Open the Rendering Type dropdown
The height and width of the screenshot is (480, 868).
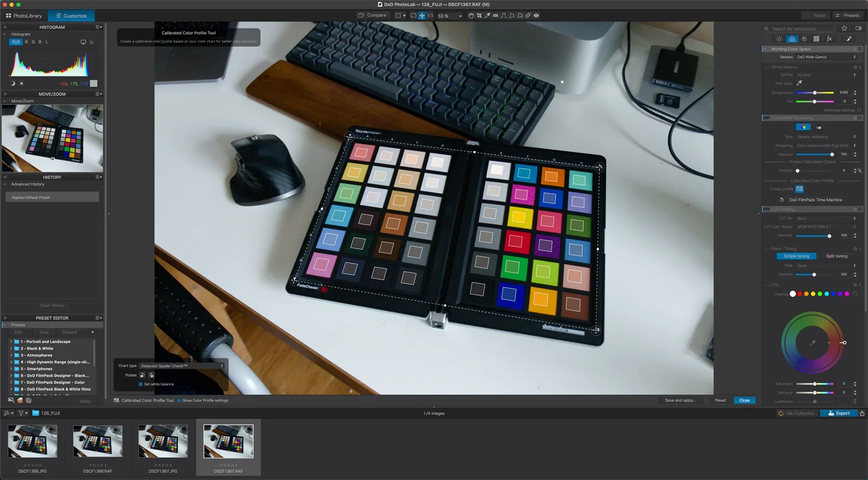point(826,137)
